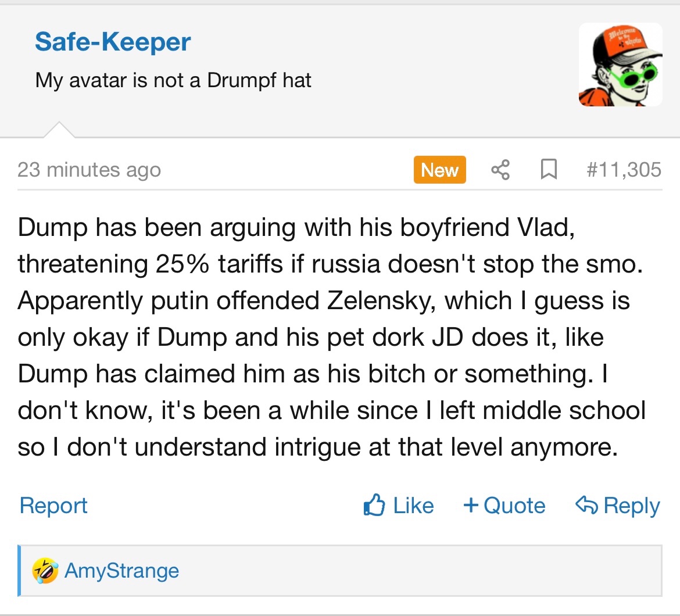Open the Safe-Keeper user profile link
The width and height of the screenshot is (680, 616).
113,42
